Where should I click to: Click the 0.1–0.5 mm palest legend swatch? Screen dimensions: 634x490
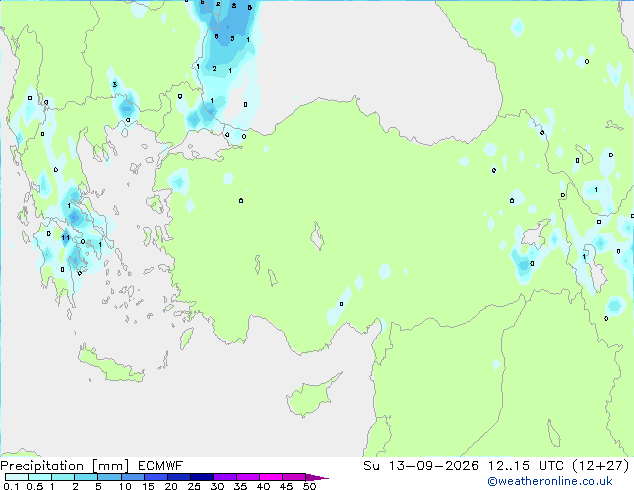[17, 477]
